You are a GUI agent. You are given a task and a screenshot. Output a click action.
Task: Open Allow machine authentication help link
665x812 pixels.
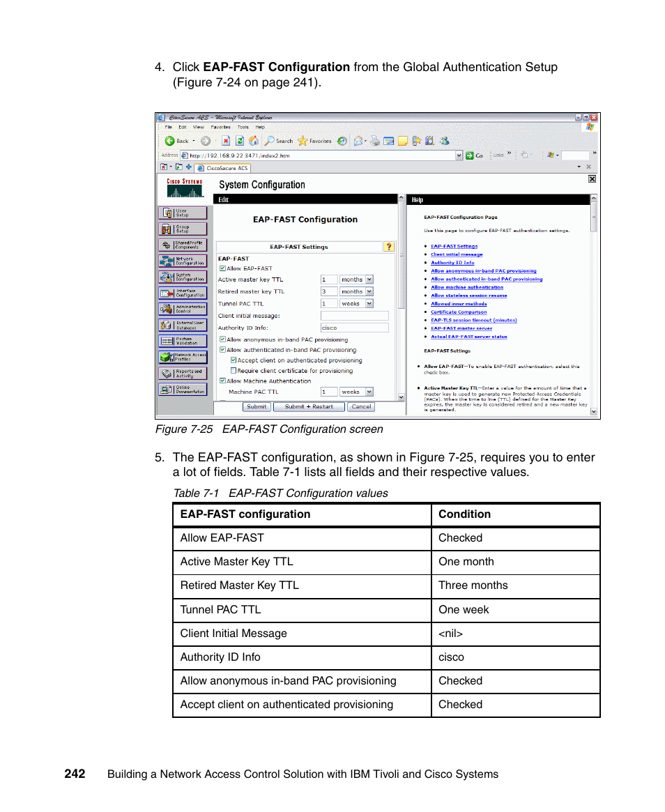pos(467,287)
